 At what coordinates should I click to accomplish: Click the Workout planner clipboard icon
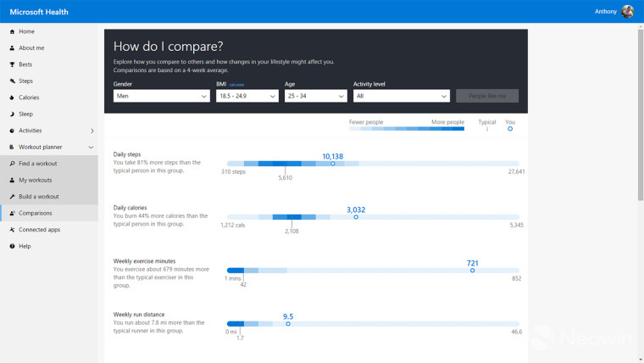(12, 148)
